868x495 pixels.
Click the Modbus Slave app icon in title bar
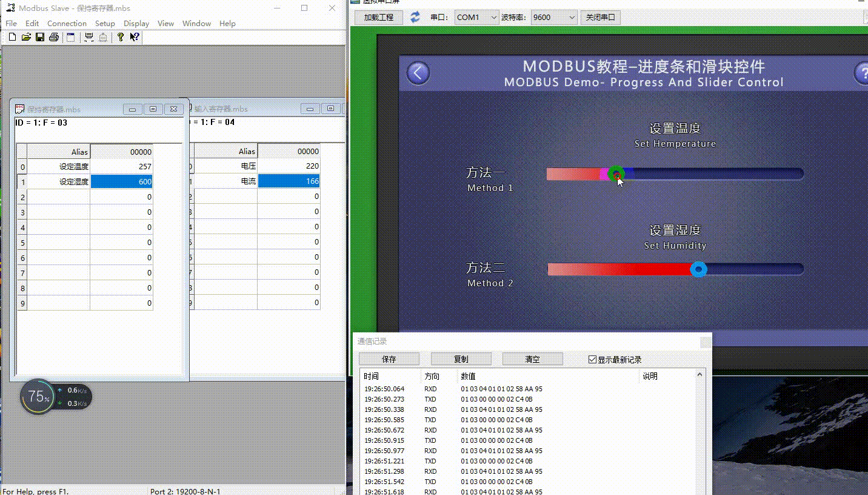(x=10, y=8)
